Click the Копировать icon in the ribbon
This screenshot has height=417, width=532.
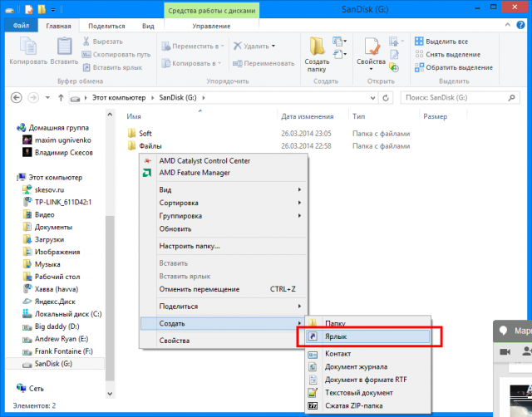pos(28,46)
